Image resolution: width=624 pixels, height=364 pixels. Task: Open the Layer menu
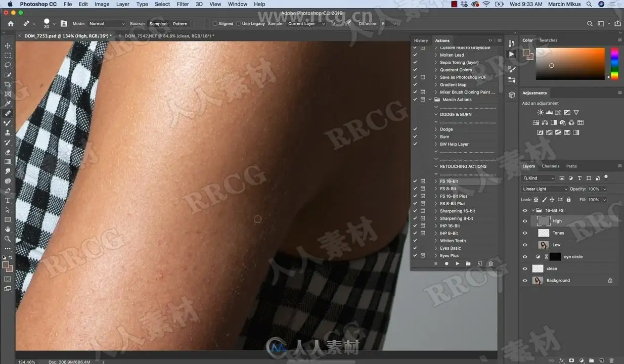[123, 4]
